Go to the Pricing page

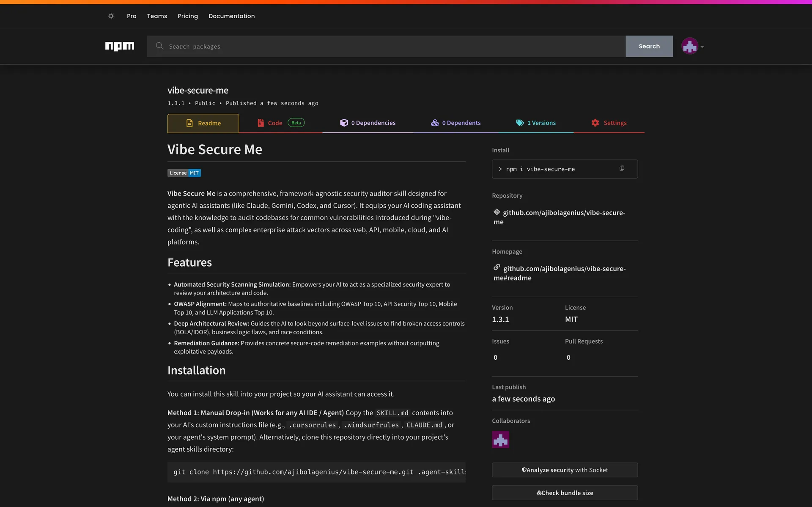click(x=188, y=16)
